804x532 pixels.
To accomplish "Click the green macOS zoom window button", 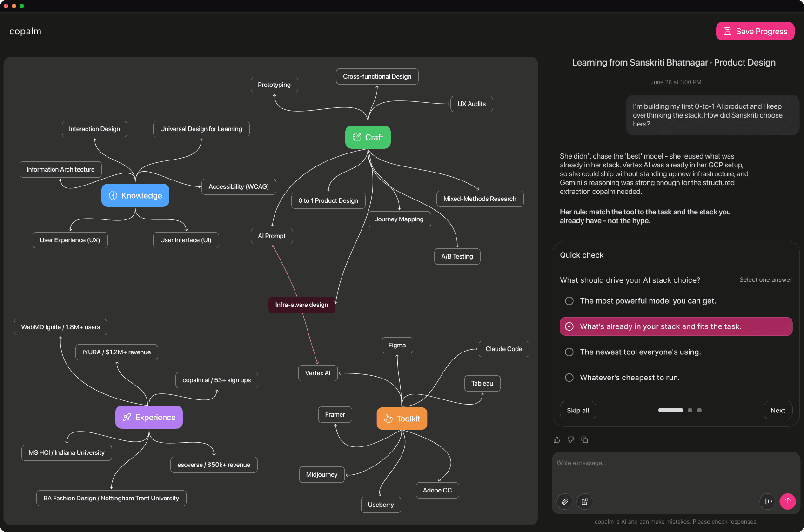I will pyautogui.click(x=22, y=6).
